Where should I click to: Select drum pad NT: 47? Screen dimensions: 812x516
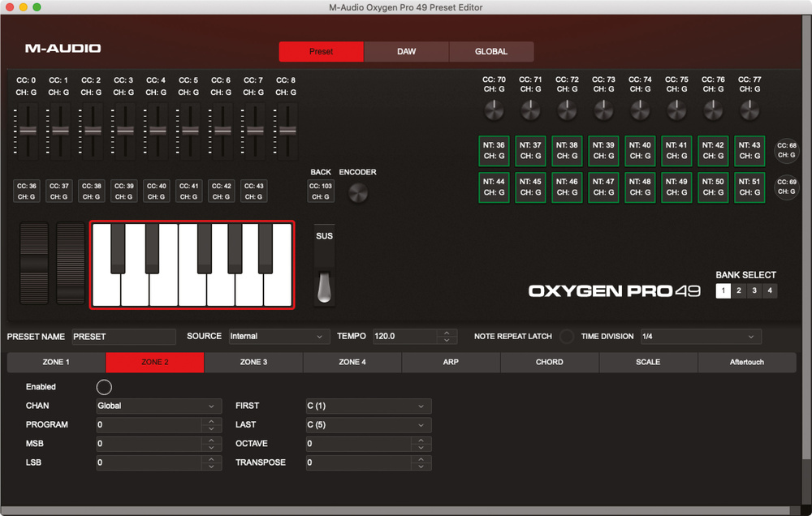(x=603, y=187)
